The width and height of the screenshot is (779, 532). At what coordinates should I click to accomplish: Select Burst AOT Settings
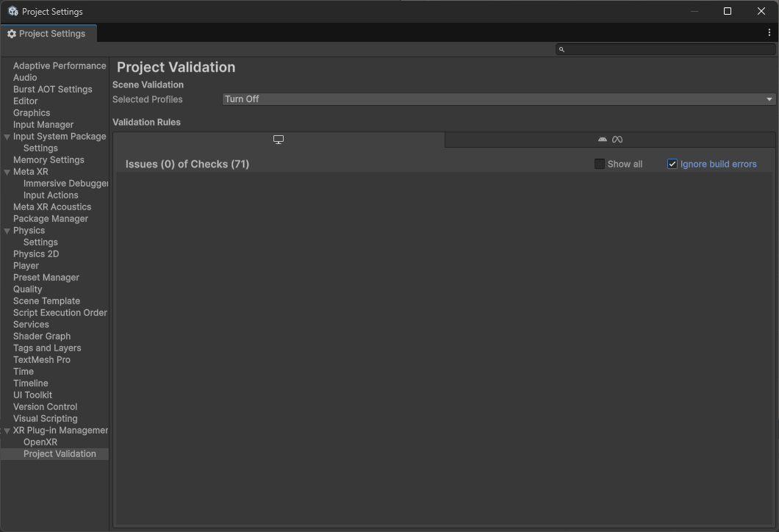(53, 90)
